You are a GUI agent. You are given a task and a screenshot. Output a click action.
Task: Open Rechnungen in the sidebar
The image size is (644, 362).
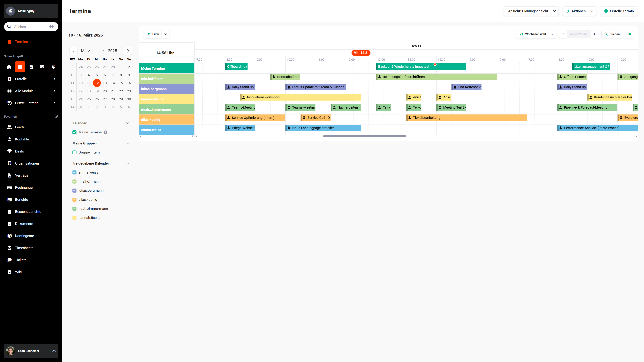[25, 187]
